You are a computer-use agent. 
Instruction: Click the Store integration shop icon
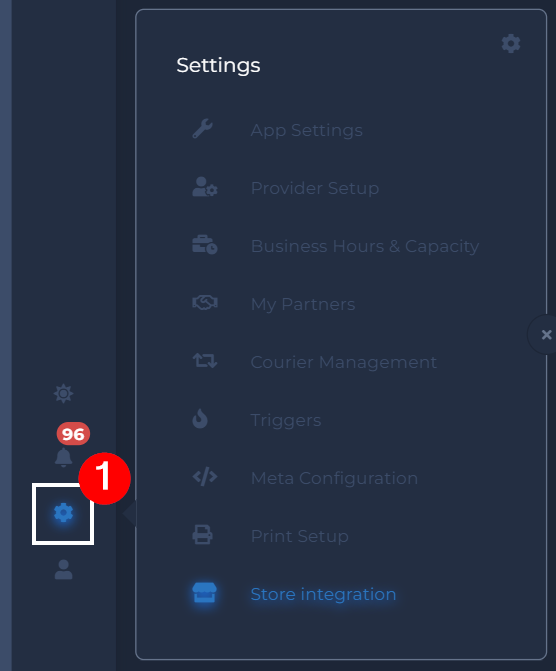click(205, 593)
